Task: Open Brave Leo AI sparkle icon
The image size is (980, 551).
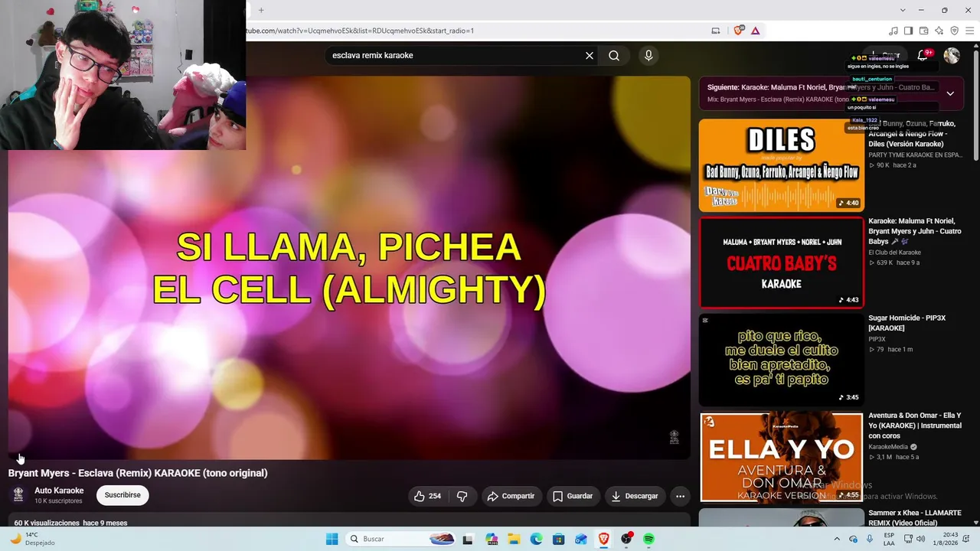Action: pos(939,31)
